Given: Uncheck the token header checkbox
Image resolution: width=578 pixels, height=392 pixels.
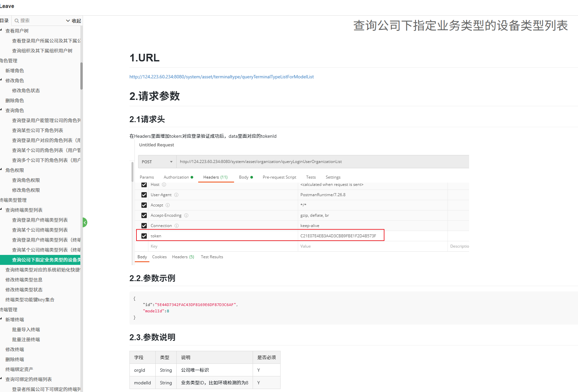Looking at the screenshot, I should pyautogui.click(x=144, y=236).
